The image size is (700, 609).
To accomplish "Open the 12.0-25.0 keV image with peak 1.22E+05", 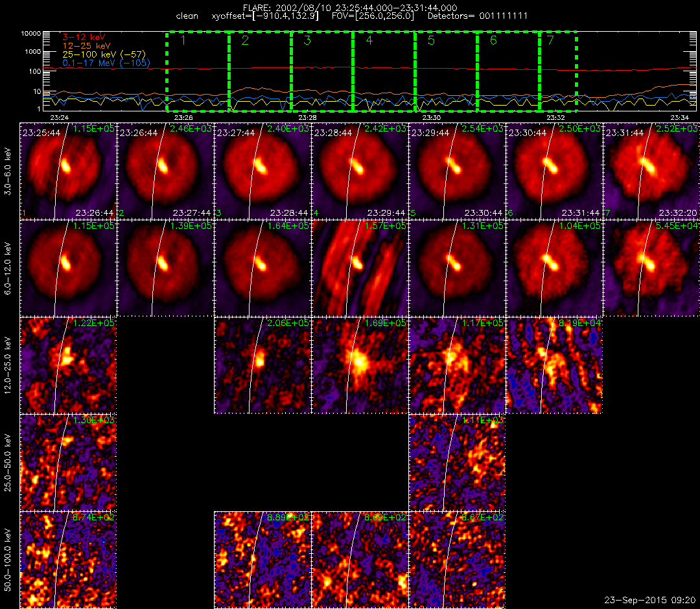I will tap(68, 366).
